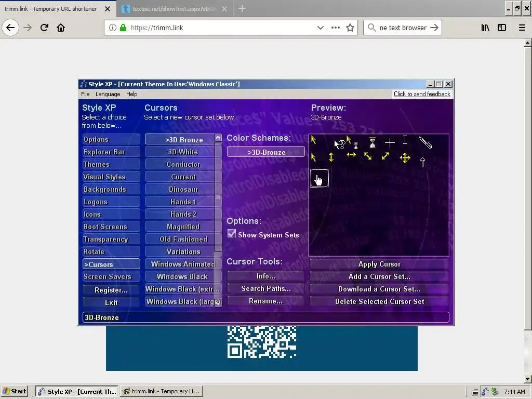Go to the browser home page

tap(61, 28)
